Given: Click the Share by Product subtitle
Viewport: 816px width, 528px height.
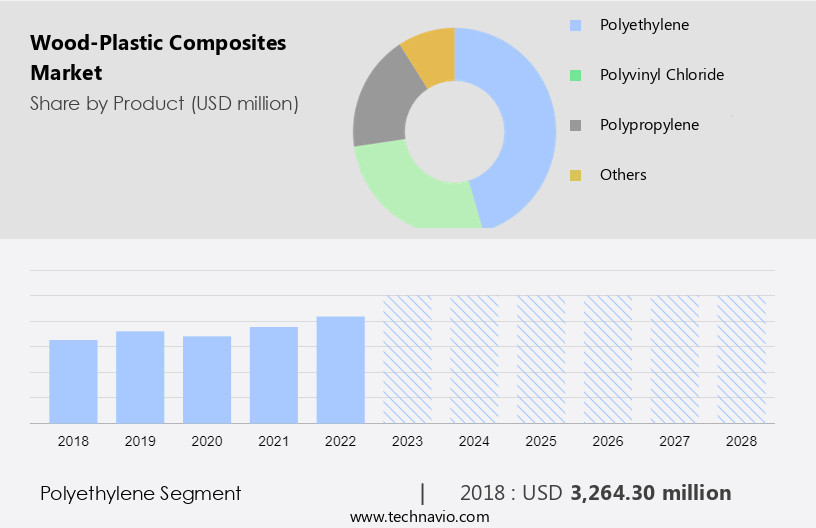Looking at the screenshot, I should [x=164, y=104].
